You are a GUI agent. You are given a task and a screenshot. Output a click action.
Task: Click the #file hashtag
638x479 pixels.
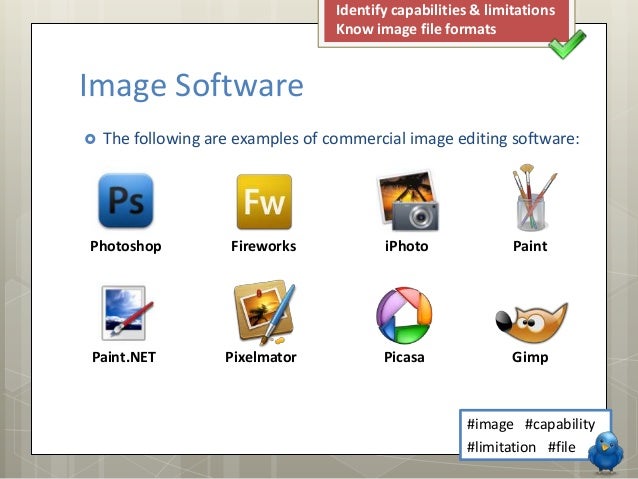pos(562,447)
